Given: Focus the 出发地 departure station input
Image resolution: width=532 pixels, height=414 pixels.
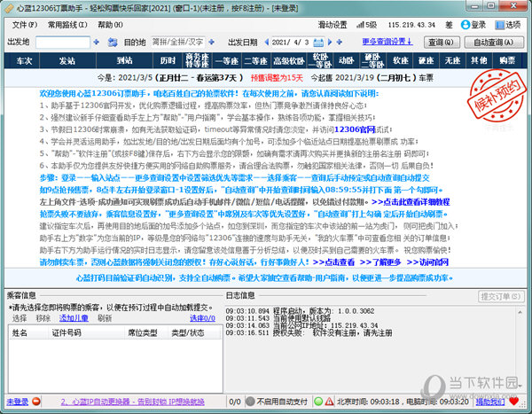Looking at the screenshot, I should coord(63,43).
